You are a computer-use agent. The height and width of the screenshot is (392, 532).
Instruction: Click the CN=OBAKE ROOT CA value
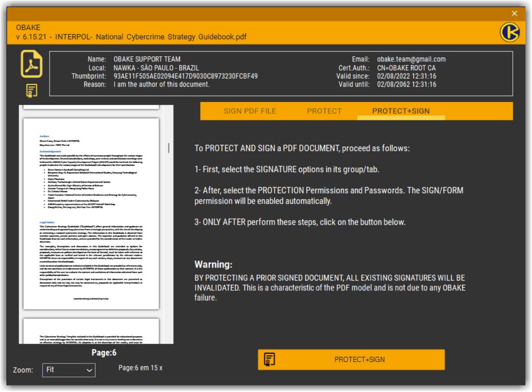pyautogui.click(x=406, y=67)
